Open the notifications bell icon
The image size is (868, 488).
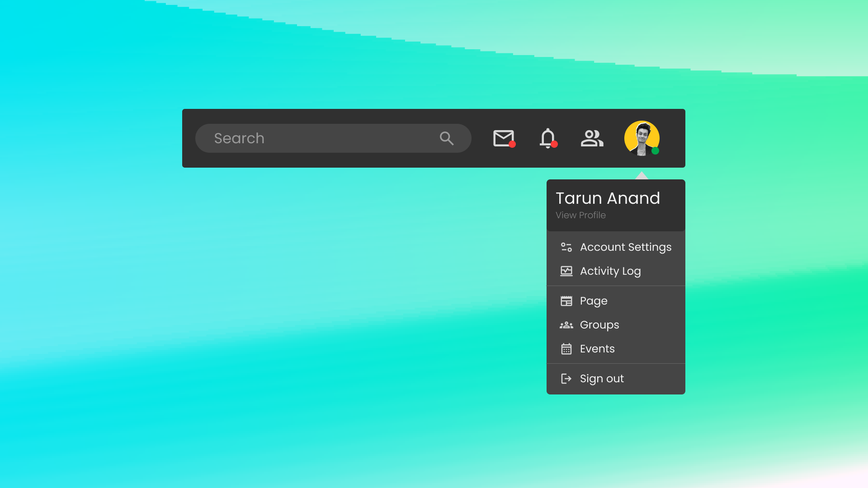pyautogui.click(x=547, y=138)
